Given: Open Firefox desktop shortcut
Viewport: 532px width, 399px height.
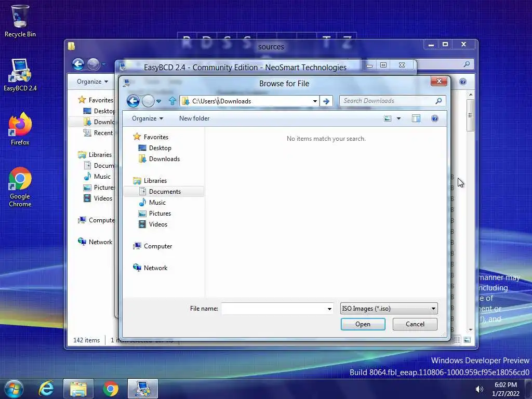Looking at the screenshot, I should (x=20, y=129).
